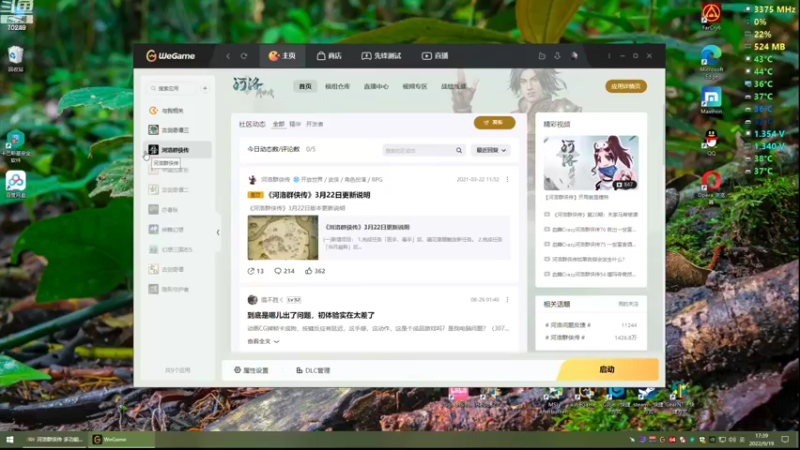Collapse the sidebar with the chevron handle
Screen dimensions: 800x450
click(218, 233)
